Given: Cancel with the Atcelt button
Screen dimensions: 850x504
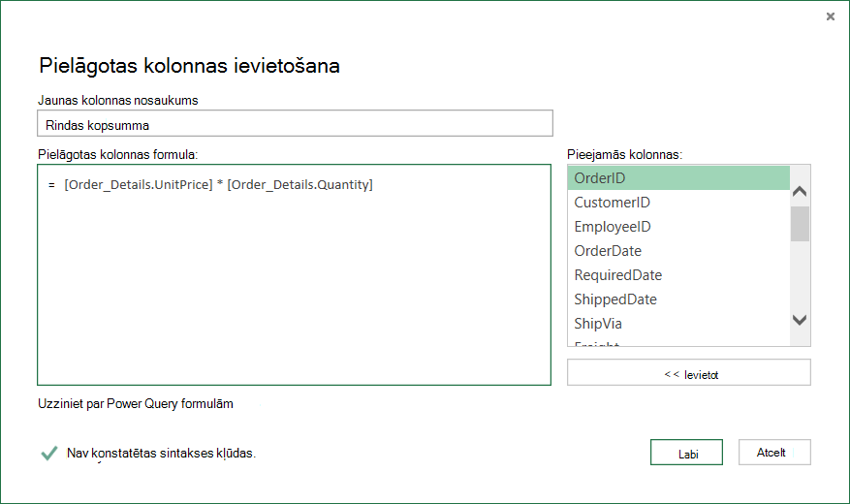Looking at the screenshot, I should [x=774, y=453].
